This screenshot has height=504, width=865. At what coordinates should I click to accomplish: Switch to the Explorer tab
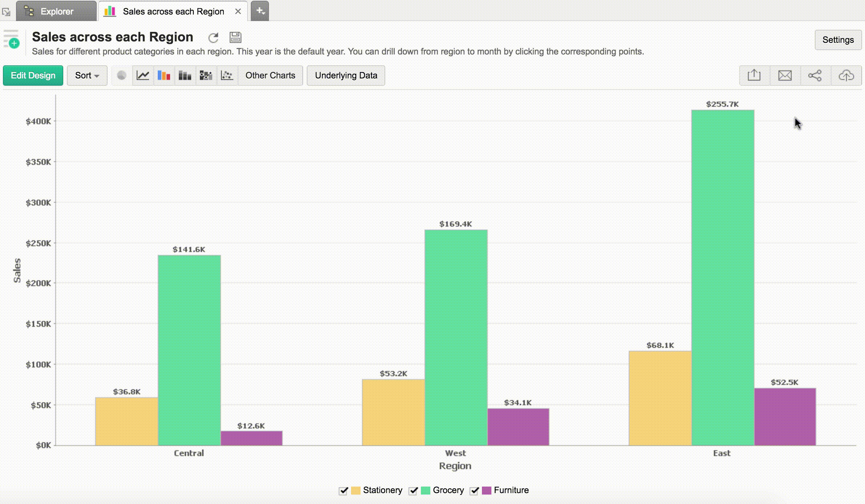(x=56, y=11)
